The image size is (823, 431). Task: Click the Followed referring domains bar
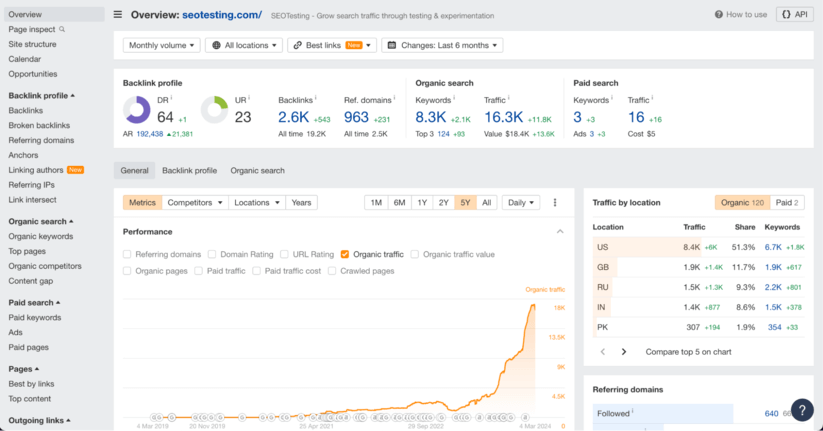pos(660,413)
